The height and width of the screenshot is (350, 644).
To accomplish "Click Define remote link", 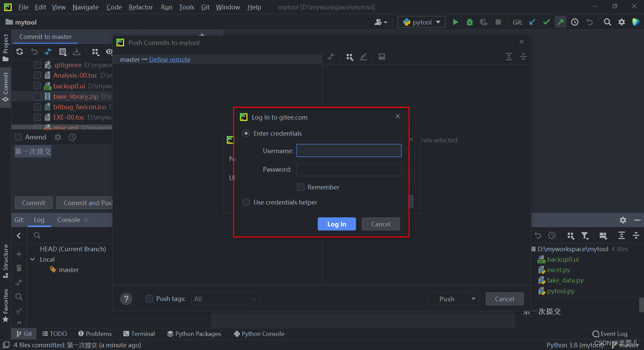I will click(x=170, y=59).
